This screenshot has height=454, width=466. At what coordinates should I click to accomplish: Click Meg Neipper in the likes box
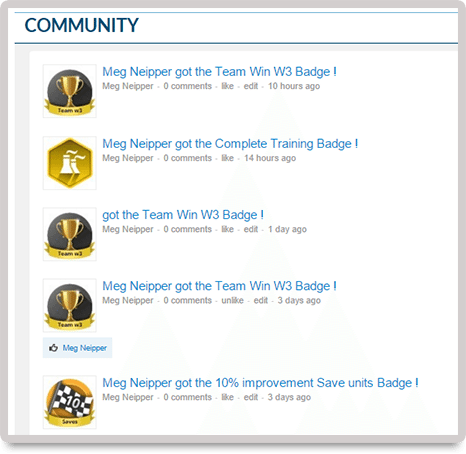click(x=85, y=348)
